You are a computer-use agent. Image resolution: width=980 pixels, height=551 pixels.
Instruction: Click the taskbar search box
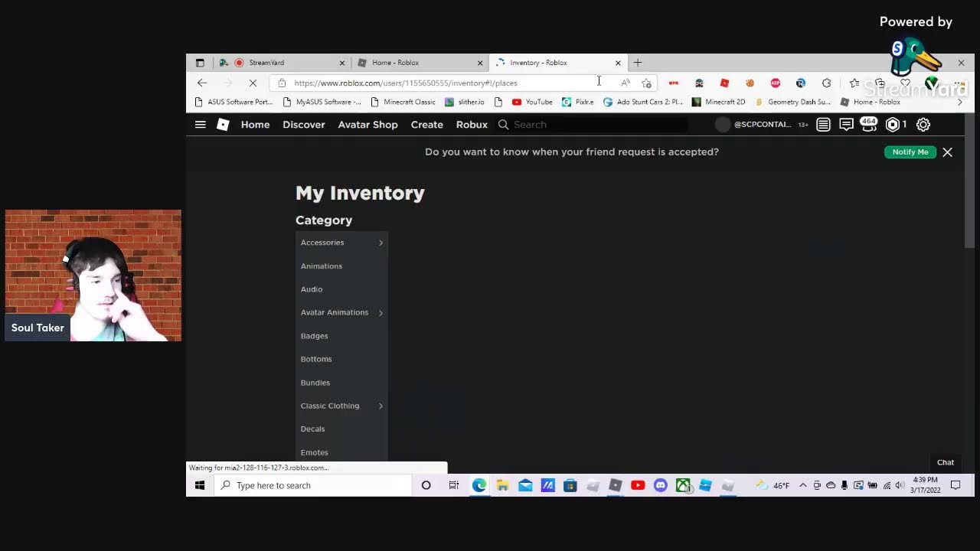(312, 485)
